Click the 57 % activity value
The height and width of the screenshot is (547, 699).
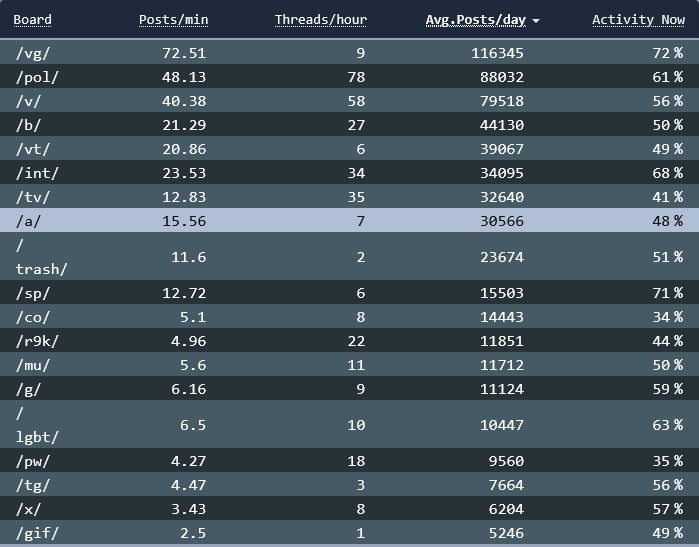(x=668, y=510)
